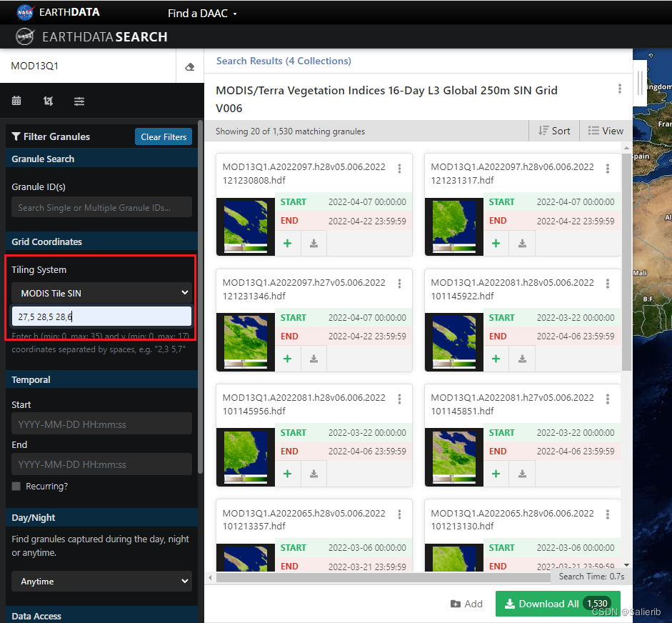Click the EARTHDATA header title link

pos(69,12)
